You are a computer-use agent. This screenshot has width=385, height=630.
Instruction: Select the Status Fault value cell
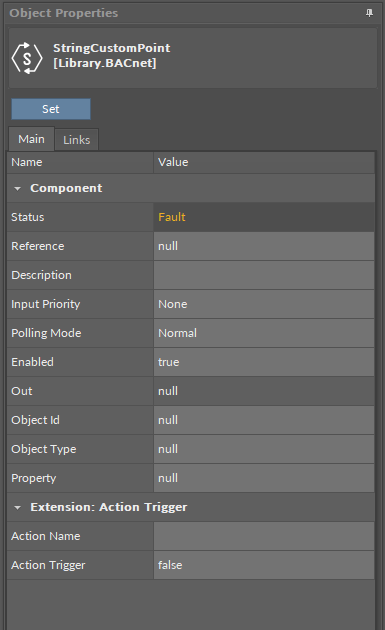[x=264, y=217]
